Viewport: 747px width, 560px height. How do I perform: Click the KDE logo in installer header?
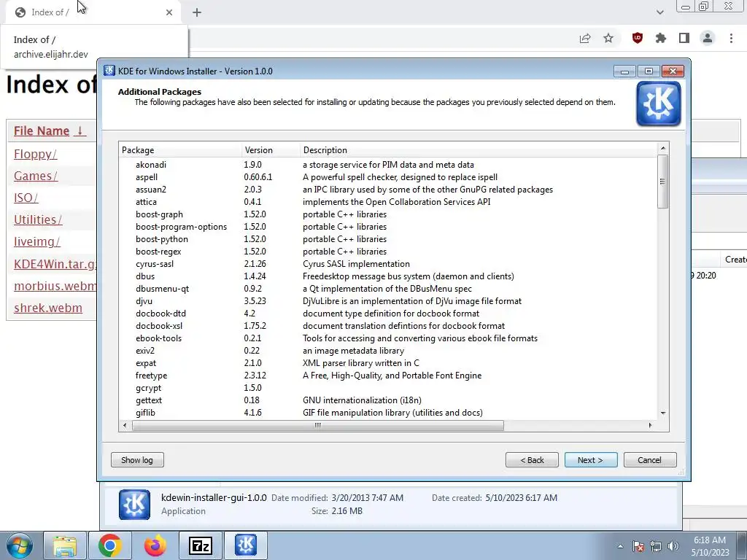659,104
